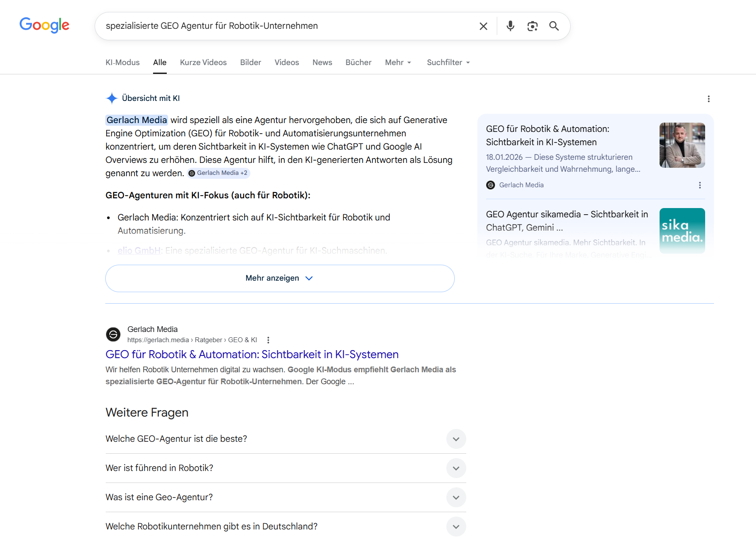
Task: Open the three-dot menu on Gerlach Media result
Action: click(269, 340)
